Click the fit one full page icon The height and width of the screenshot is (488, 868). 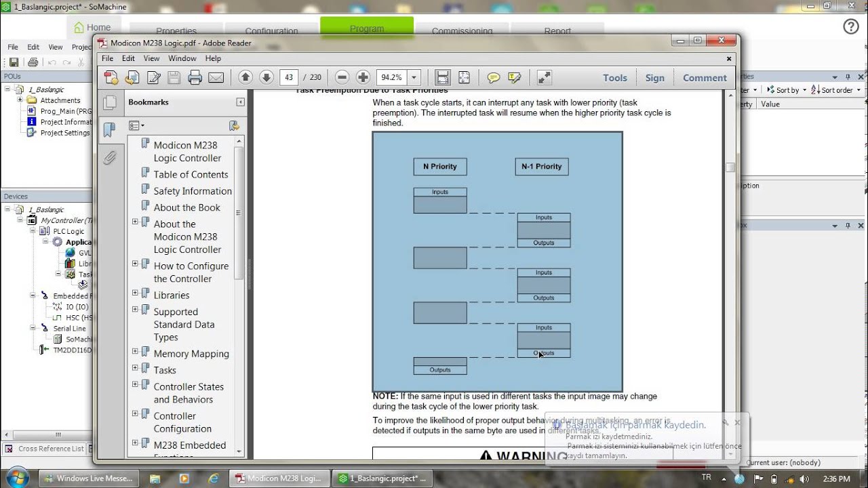pyautogui.click(x=464, y=77)
